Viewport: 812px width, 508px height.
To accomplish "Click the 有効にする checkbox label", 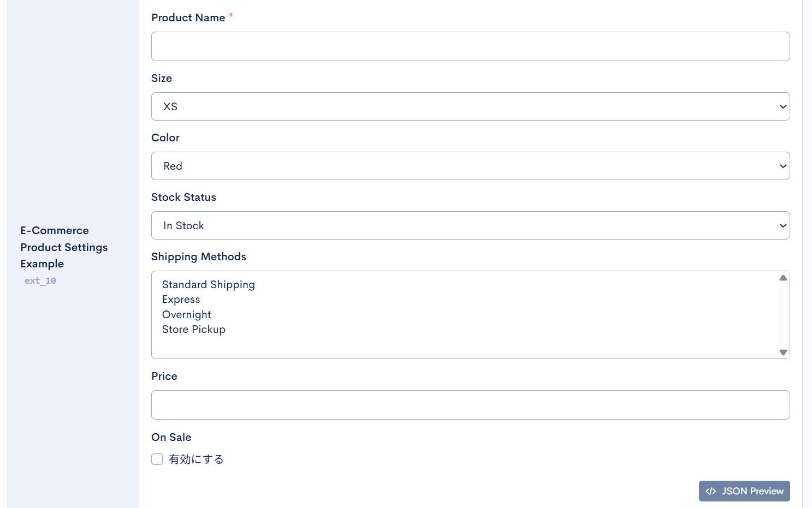I will click(x=196, y=459).
